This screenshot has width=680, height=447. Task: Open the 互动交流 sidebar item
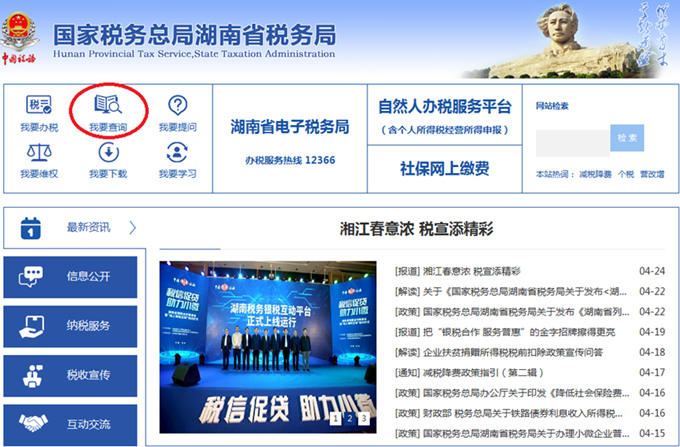70,424
